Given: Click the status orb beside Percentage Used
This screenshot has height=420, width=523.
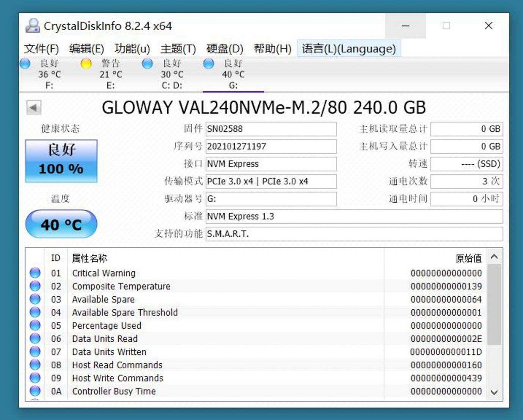Looking at the screenshot, I should [x=35, y=326].
